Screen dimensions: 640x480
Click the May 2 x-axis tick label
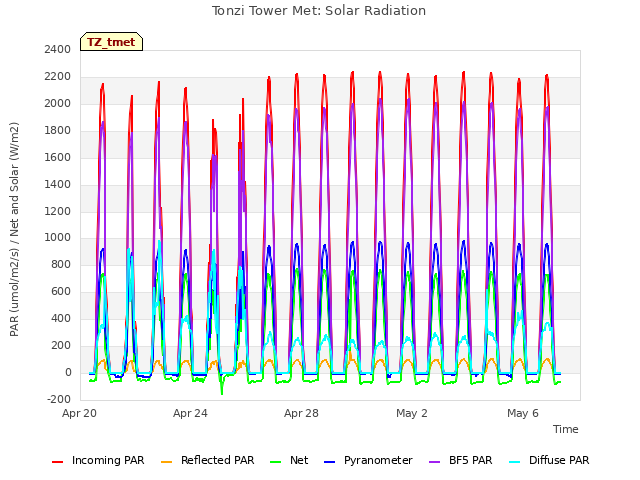412,413
